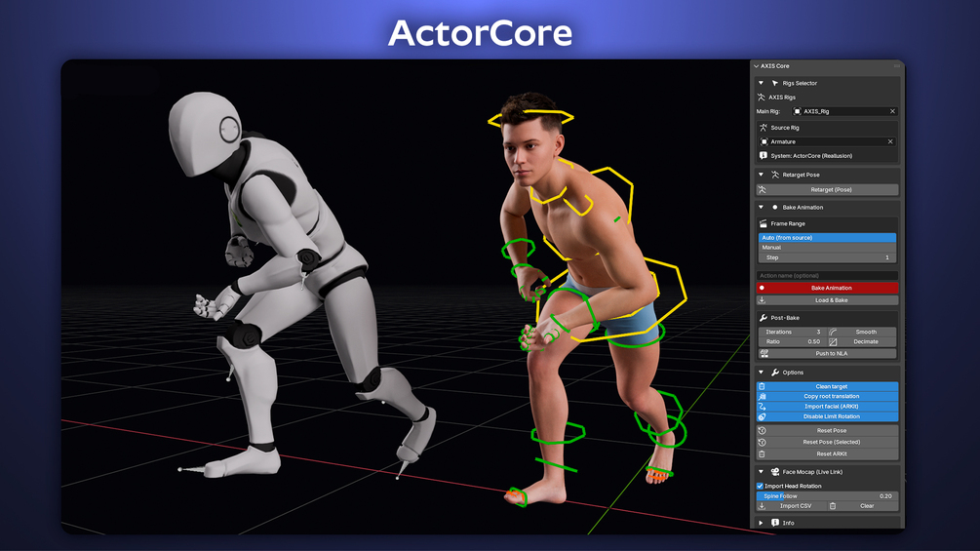Viewport: 980px width, 551px height.
Task: Click the Smooth button
Action: (x=862, y=332)
